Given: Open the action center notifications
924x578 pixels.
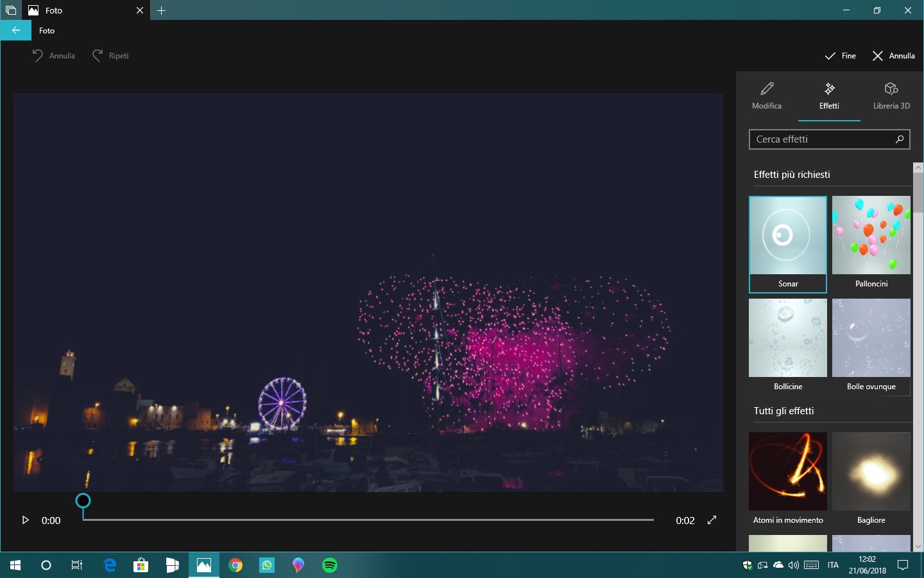Looking at the screenshot, I should [x=903, y=565].
